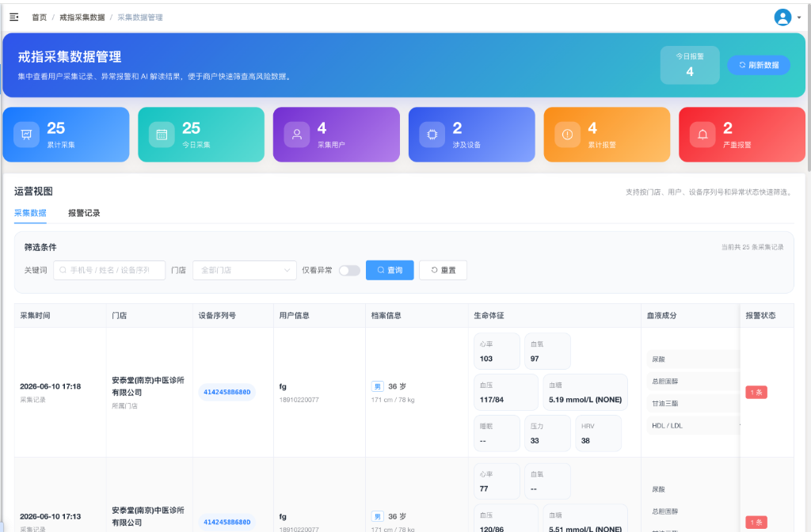Click the 重置 button
The height and width of the screenshot is (532, 811).
tap(444, 271)
